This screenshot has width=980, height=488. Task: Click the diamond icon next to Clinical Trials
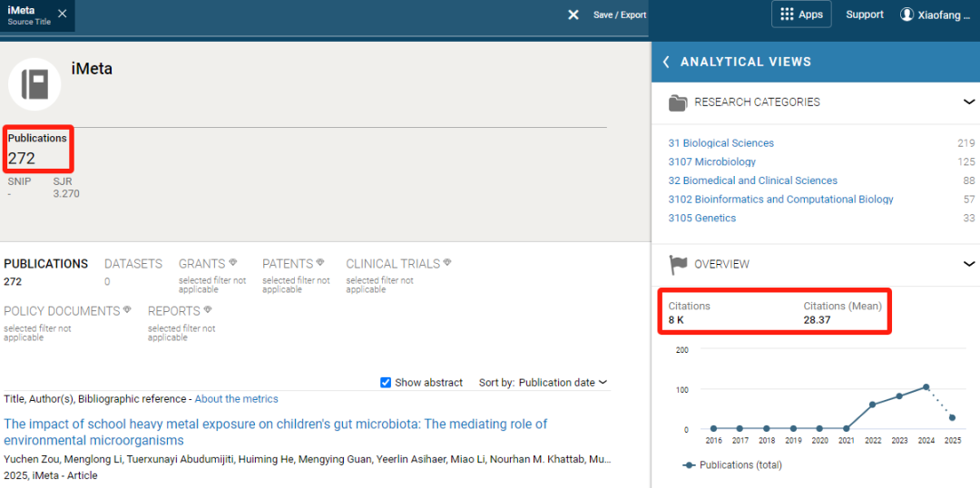(x=447, y=262)
